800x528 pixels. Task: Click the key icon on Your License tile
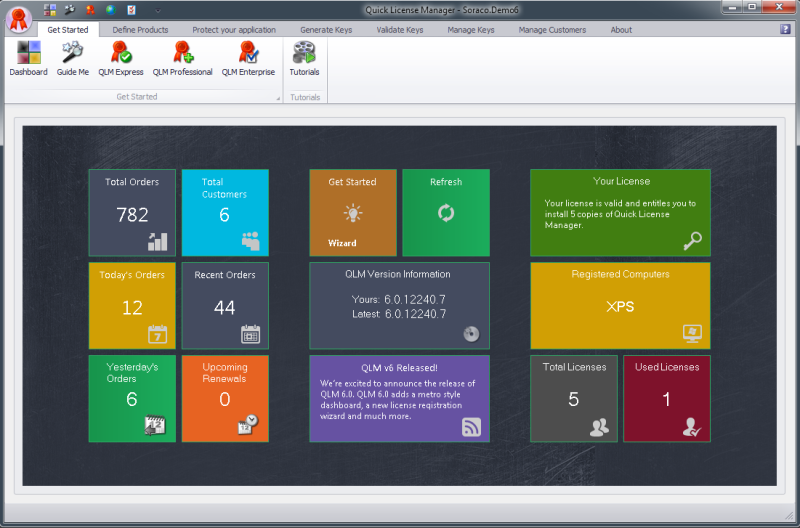pyautogui.click(x=692, y=241)
